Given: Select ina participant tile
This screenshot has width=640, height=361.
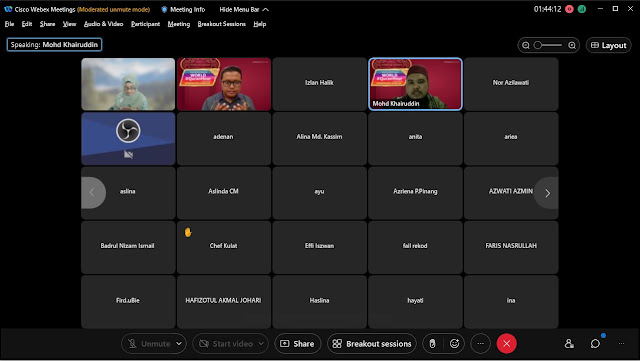Looking at the screenshot, I should 511,302.
